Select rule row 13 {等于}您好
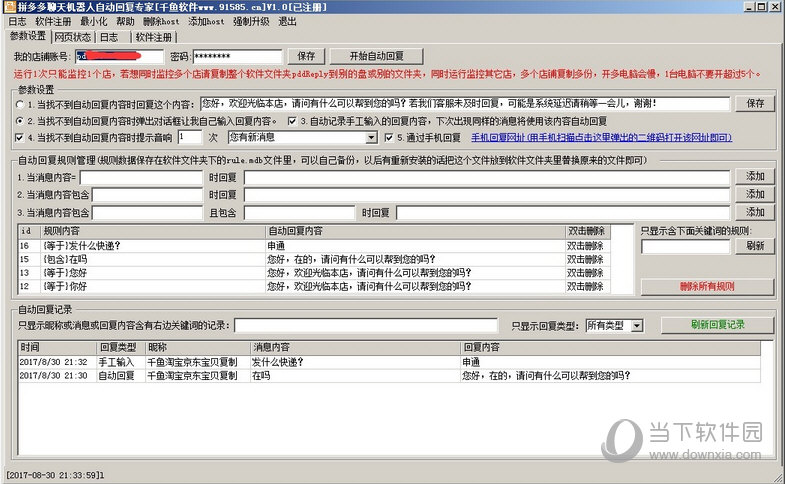The width and height of the screenshot is (786, 484). (314, 273)
